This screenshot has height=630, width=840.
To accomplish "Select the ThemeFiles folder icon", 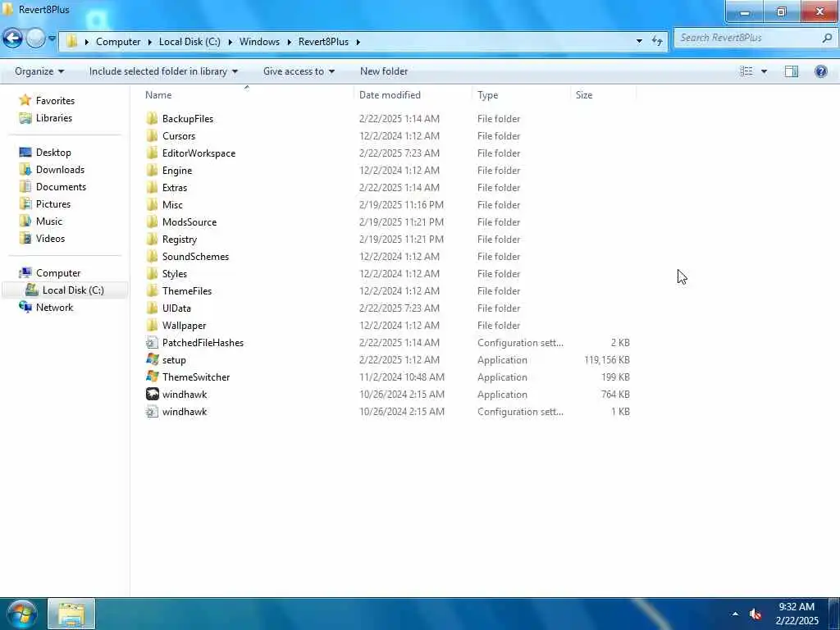I will pyautogui.click(x=152, y=291).
